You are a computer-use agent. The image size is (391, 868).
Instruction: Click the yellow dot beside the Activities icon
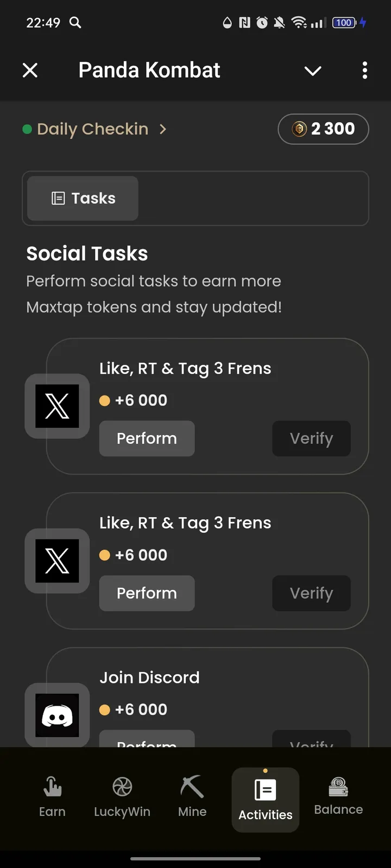coord(266,769)
